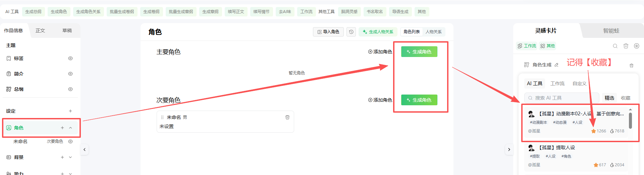Toggle visibility of 未命名 次要角色
The image size is (644, 175).
tap(70, 141)
